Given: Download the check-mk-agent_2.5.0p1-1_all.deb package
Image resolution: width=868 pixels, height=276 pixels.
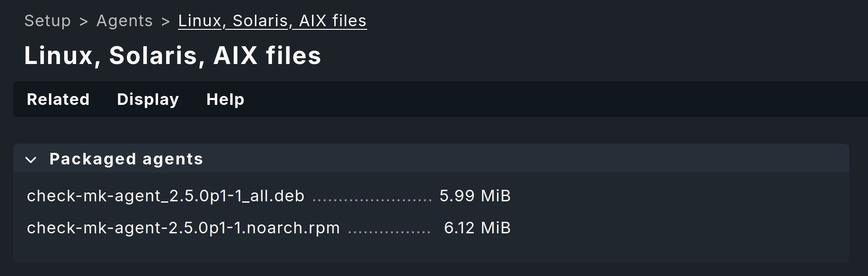Looking at the screenshot, I should tap(165, 196).
